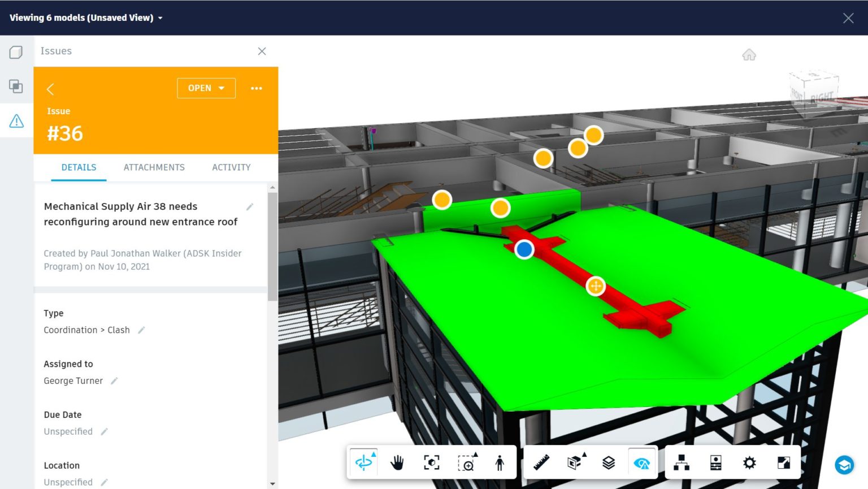Edit the assignee George Turner

pos(114,380)
